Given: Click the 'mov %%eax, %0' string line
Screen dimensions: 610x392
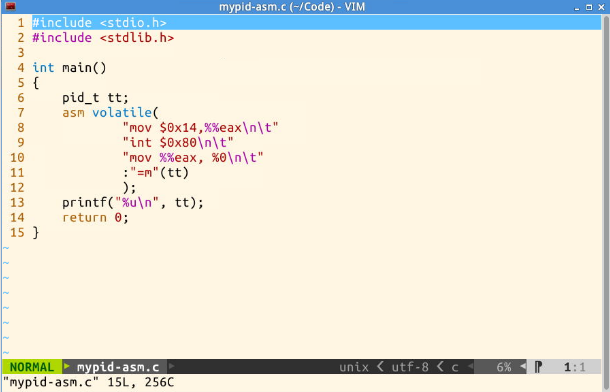Looking at the screenshot, I should point(193,158).
